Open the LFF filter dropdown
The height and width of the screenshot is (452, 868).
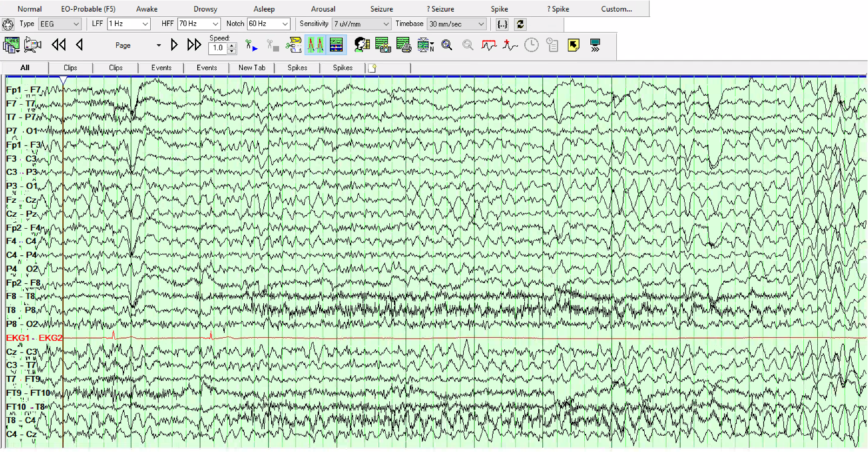(128, 24)
